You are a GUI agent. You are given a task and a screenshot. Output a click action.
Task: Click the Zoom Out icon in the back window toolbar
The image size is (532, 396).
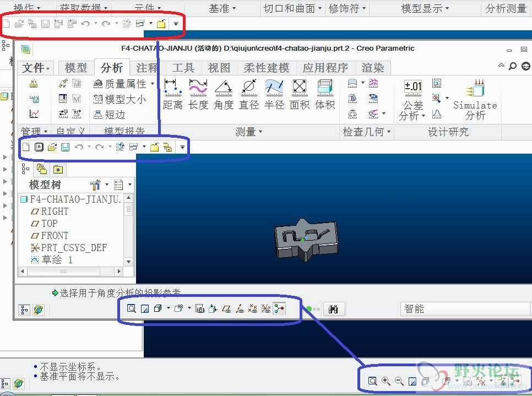click(399, 381)
